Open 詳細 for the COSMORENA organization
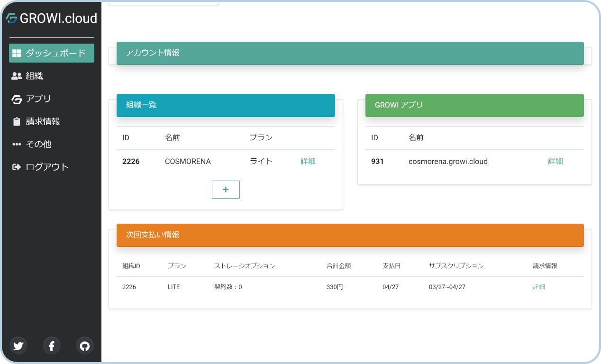Viewport: 601px width, 364px height. coord(308,161)
